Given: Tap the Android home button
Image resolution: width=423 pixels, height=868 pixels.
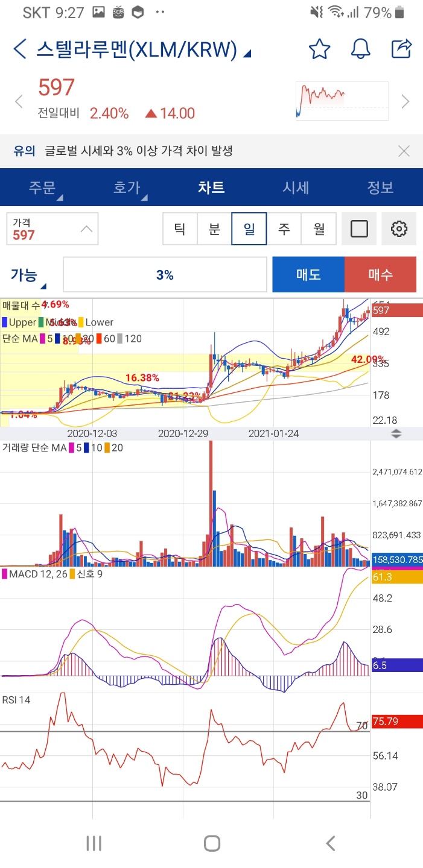Looking at the screenshot, I should point(212,843).
